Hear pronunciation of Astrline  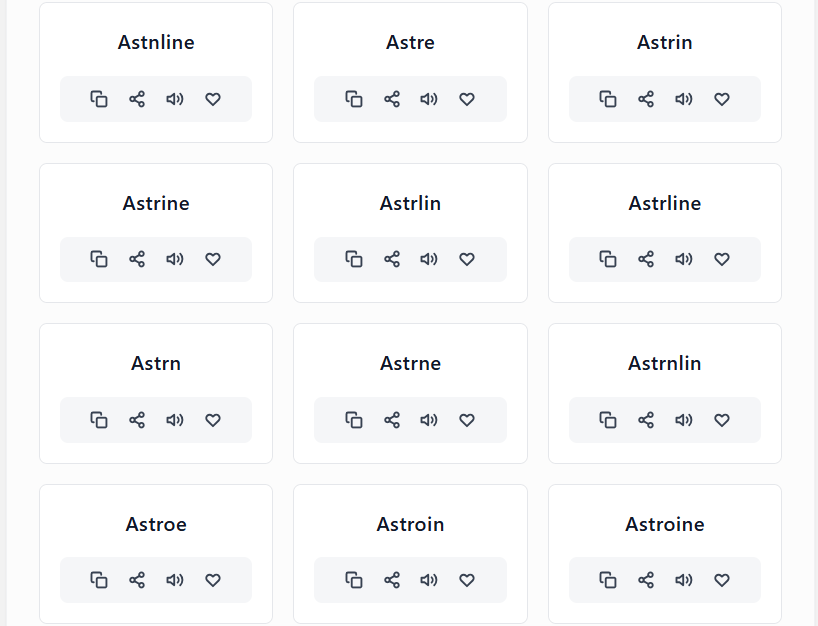(x=684, y=259)
